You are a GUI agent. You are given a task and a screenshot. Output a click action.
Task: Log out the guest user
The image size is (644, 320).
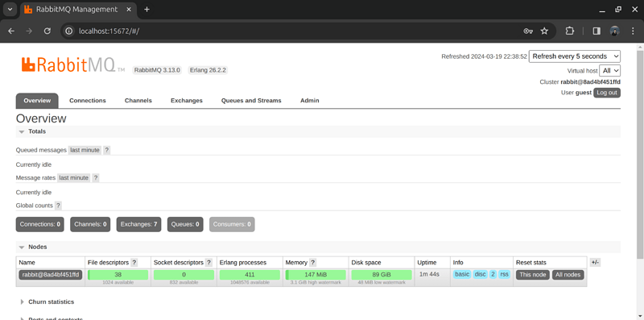[607, 93]
